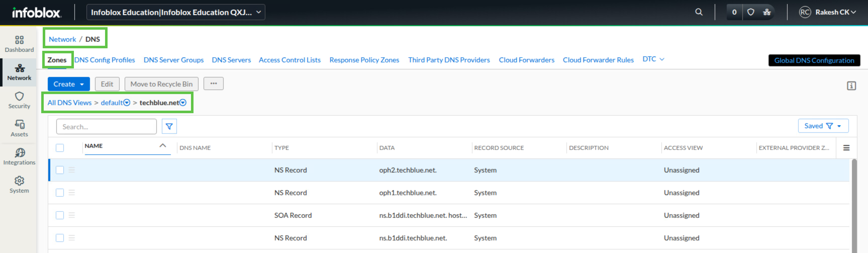
Task: Open the column settings hamburger menu
Action: (x=846, y=148)
